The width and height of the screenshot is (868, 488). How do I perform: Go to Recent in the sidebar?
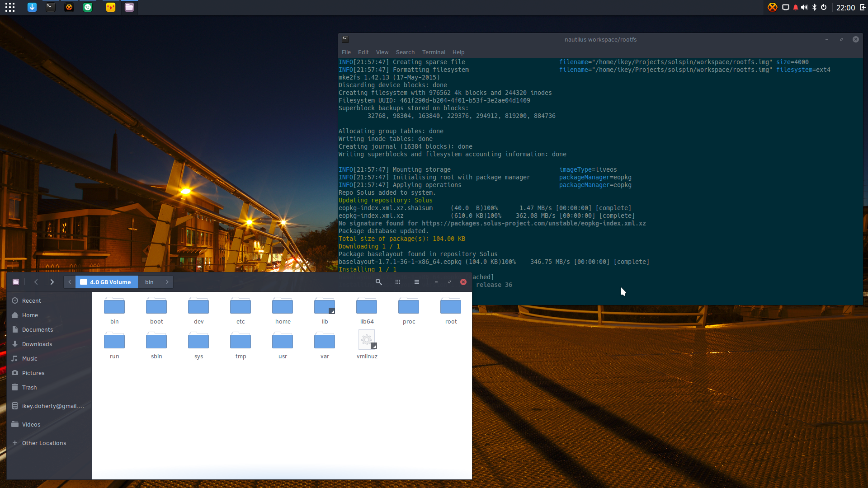[49, 300]
